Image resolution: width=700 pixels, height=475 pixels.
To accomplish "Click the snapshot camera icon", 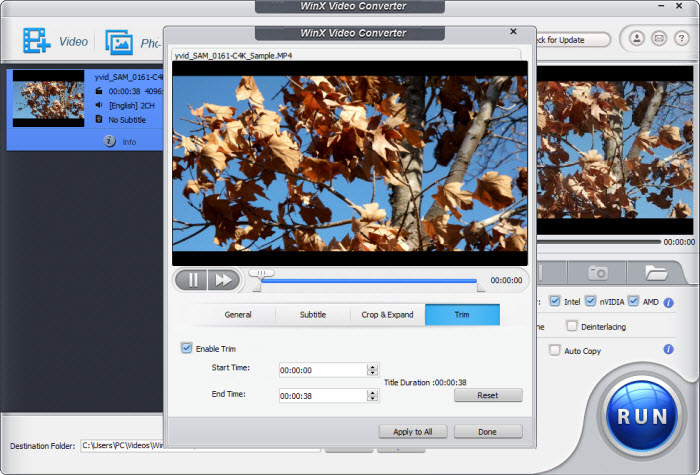I will click(598, 272).
